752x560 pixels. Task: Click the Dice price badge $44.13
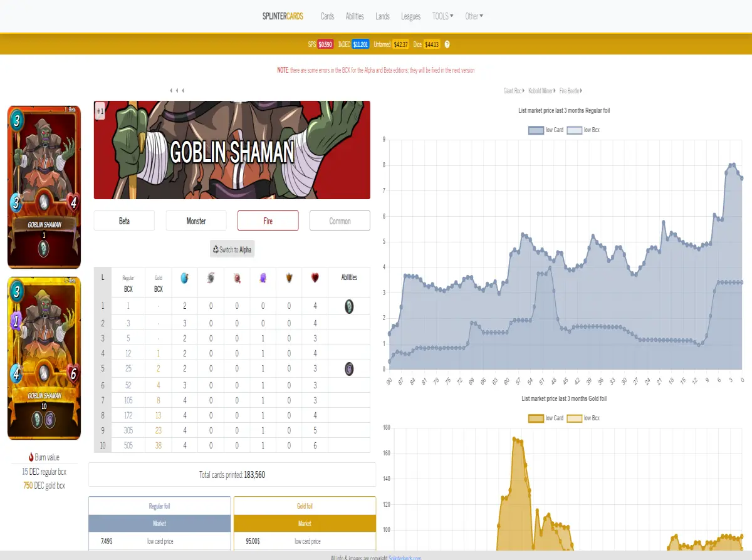432,44
